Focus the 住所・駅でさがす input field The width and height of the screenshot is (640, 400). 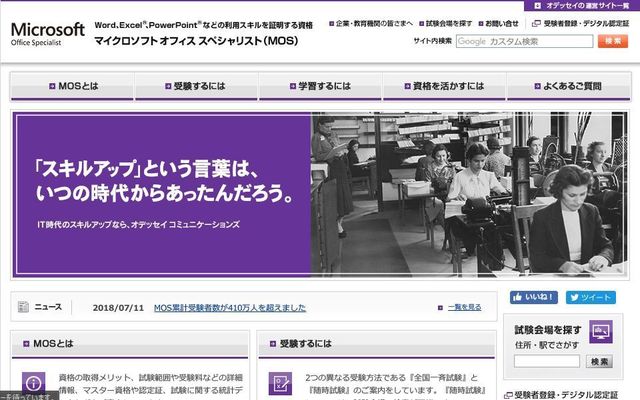coord(547,361)
